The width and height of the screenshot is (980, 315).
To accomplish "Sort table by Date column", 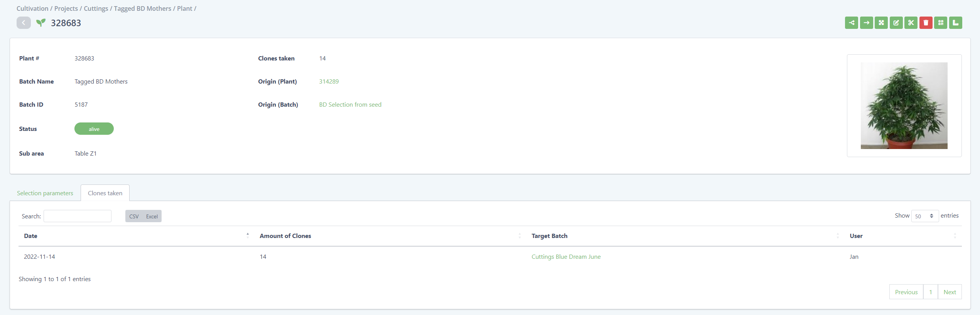I will (30, 236).
